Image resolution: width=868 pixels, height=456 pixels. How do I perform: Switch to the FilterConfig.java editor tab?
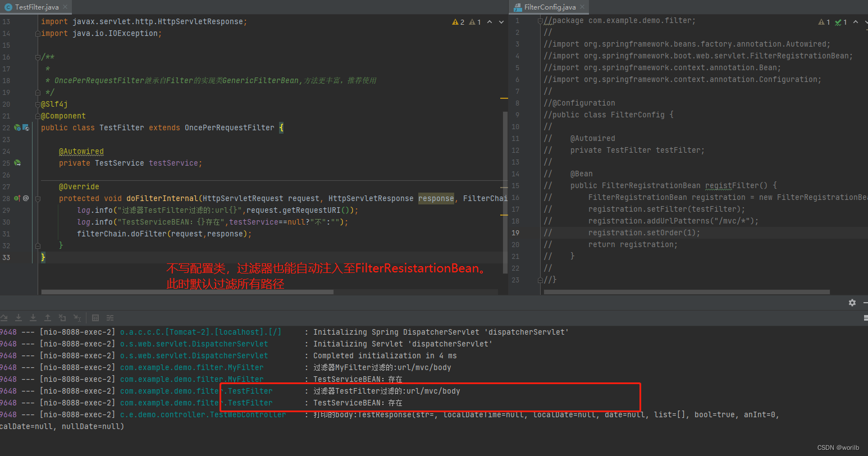coord(549,7)
